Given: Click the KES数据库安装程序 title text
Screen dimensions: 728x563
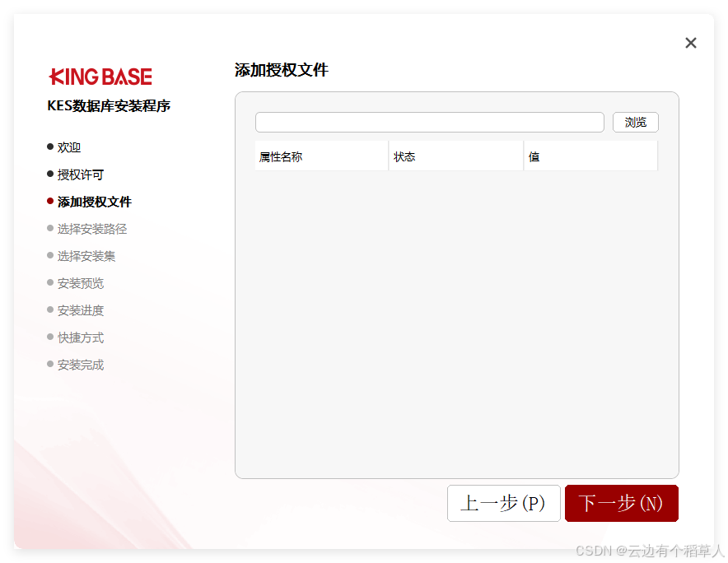Looking at the screenshot, I should tap(109, 106).
